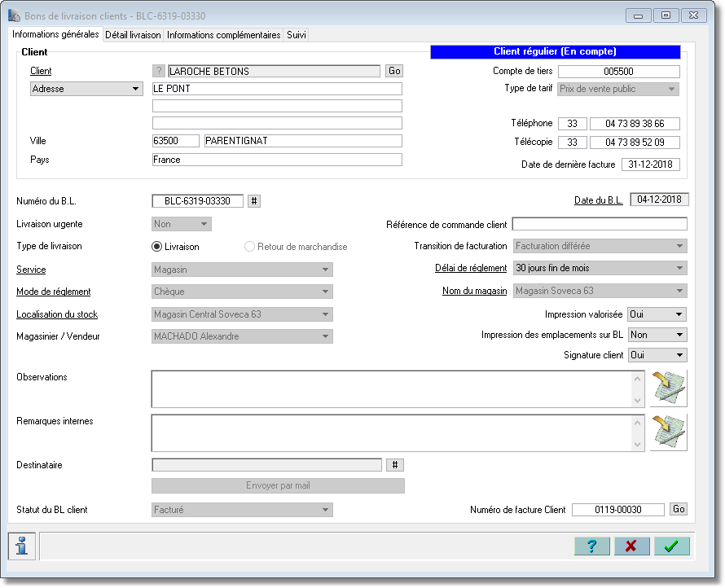Click the Numéro du B.L. field
The width and height of the screenshot is (725, 588).
pyautogui.click(x=197, y=201)
